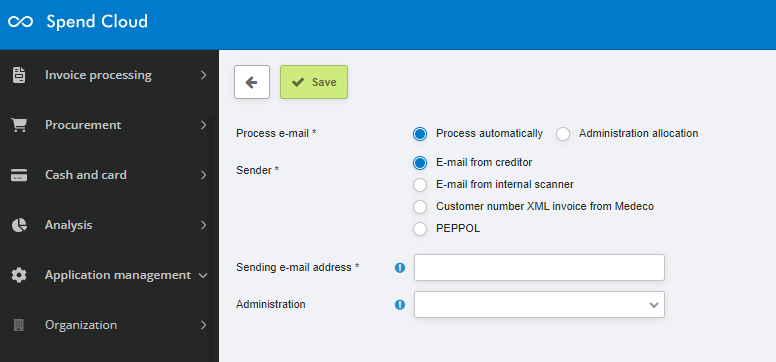The image size is (776, 362).
Task: Click the Invoice processing document icon
Action: tap(19, 75)
